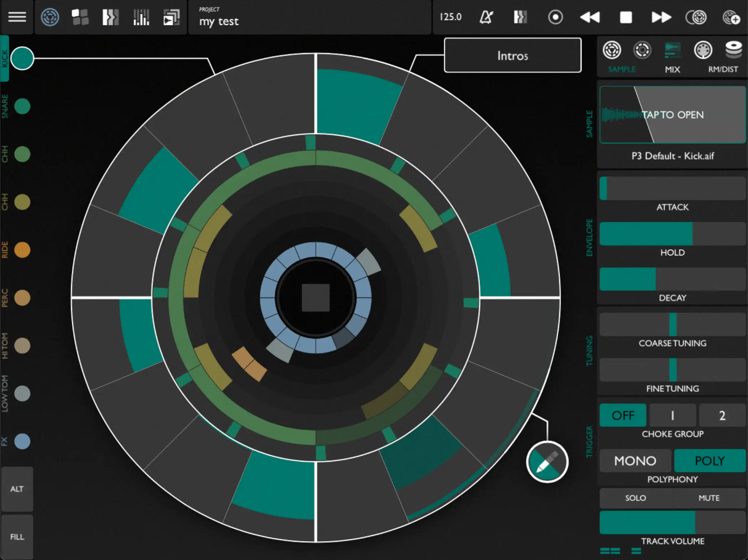Open the Intros pattern label box
The height and width of the screenshot is (560, 748).
[513, 55]
